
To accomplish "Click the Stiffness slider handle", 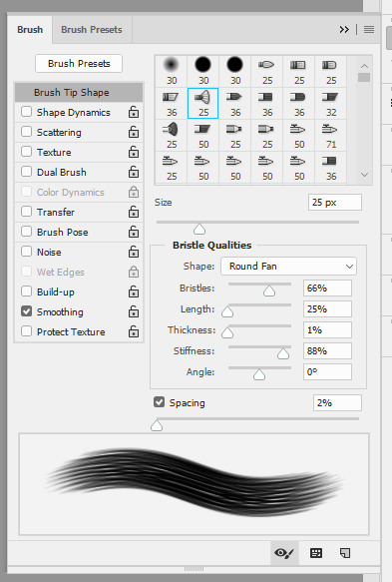I will click(x=283, y=353).
